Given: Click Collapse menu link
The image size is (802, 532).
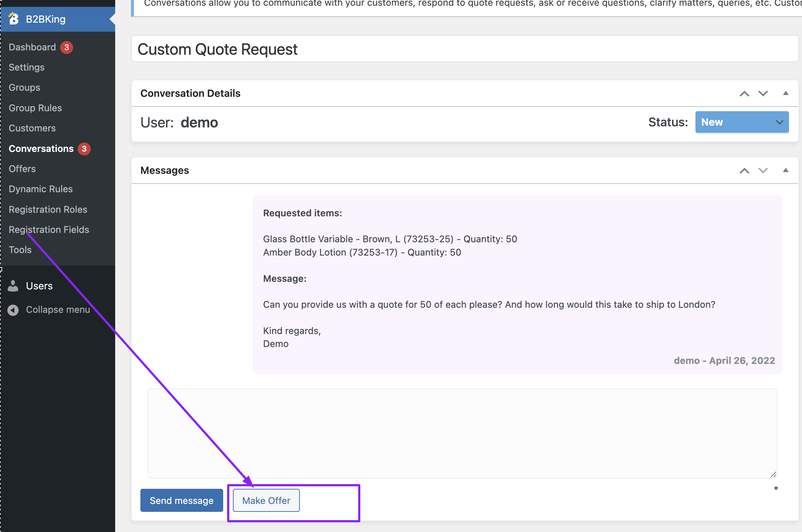Looking at the screenshot, I should click(x=58, y=310).
